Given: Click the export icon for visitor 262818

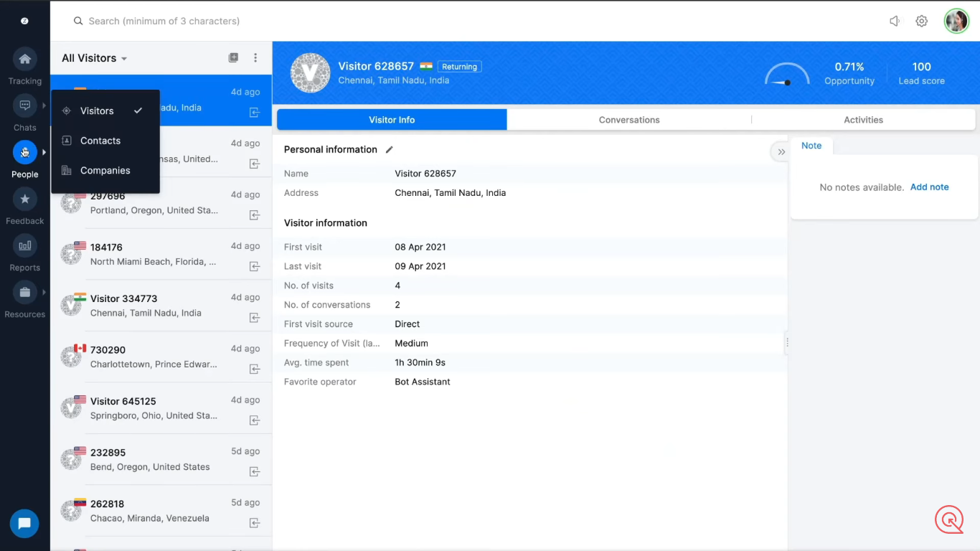Looking at the screenshot, I should click(255, 523).
